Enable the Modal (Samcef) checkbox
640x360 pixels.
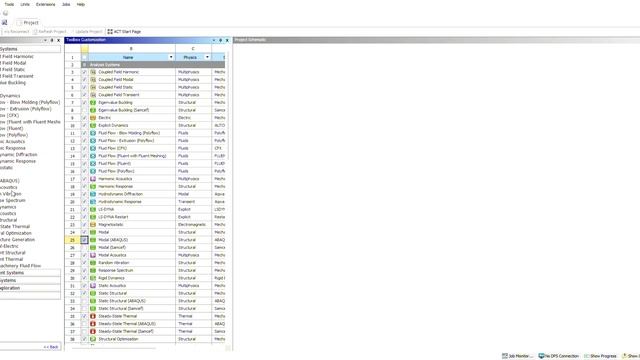(x=84, y=247)
